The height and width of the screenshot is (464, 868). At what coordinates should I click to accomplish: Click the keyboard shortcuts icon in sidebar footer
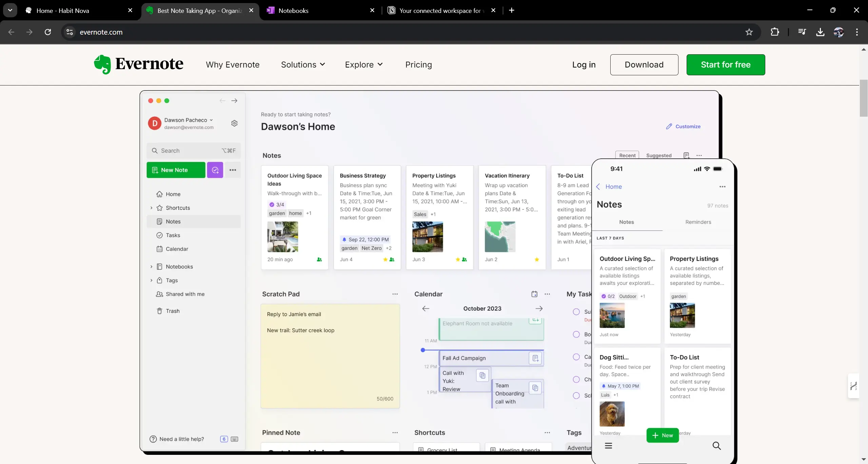[234, 439]
